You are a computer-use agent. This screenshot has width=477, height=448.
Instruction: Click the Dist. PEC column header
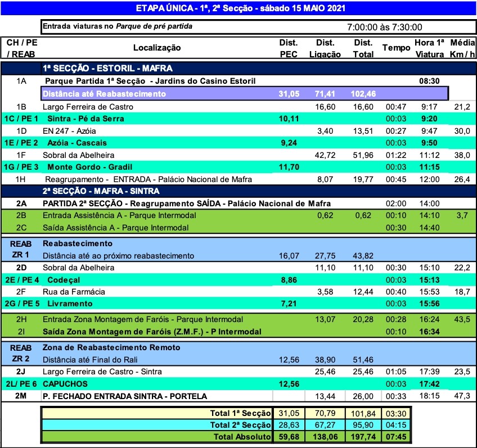coord(289,48)
